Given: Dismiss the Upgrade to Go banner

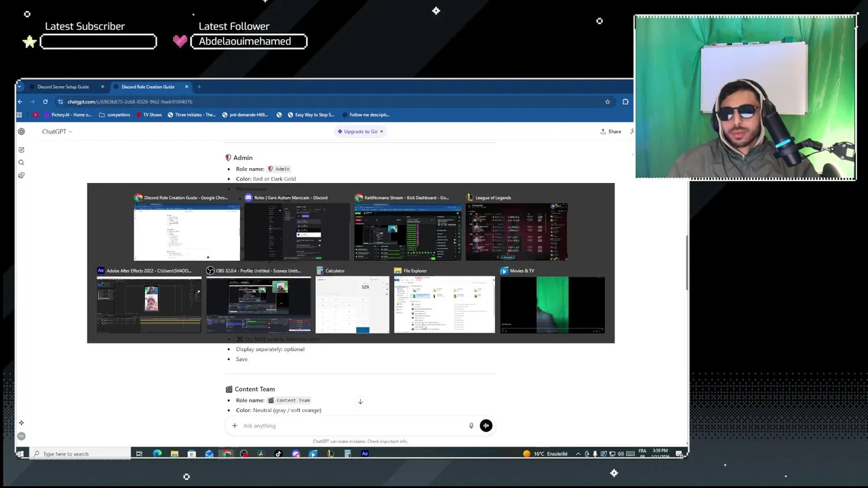Looking at the screenshot, I should 381,131.
